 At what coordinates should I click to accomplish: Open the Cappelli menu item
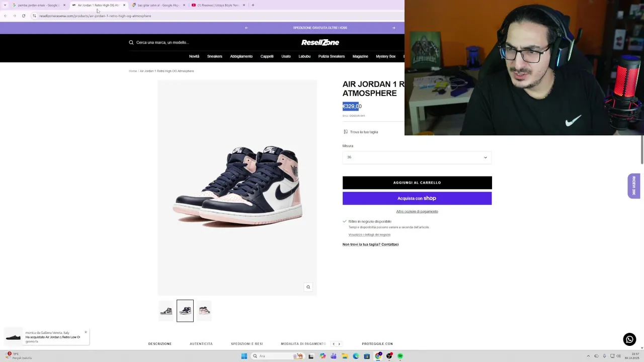point(267,56)
